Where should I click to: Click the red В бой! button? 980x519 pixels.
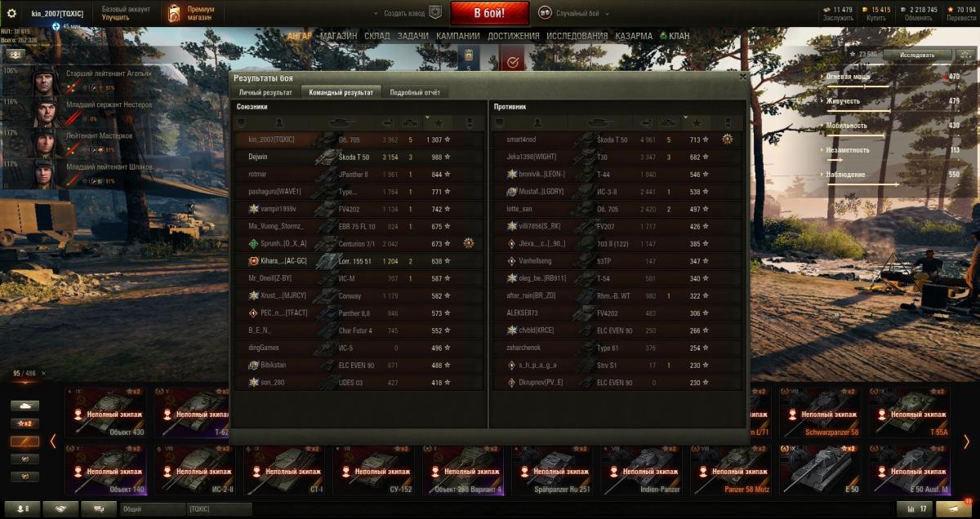click(x=489, y=13)
